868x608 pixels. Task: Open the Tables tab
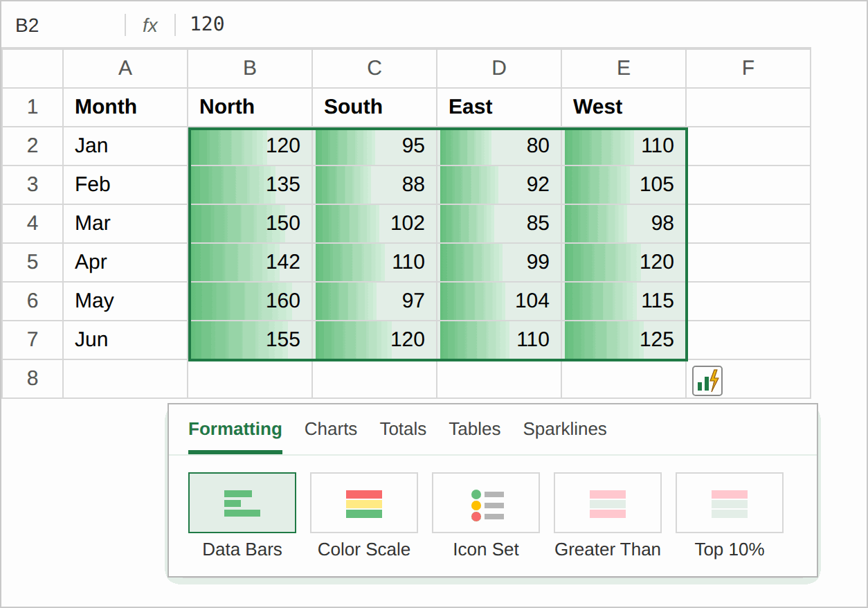pos(475,429)
